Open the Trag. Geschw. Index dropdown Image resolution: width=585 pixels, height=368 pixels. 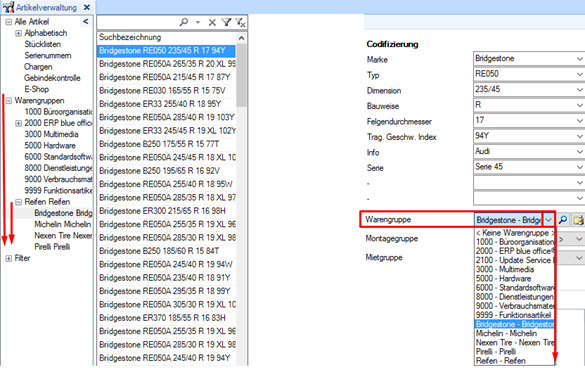coord(579,136)
